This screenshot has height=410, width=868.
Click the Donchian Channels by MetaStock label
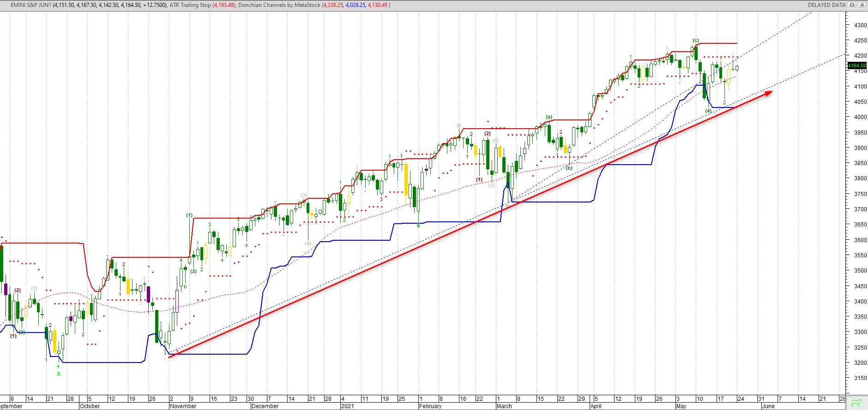pos(279,5)
